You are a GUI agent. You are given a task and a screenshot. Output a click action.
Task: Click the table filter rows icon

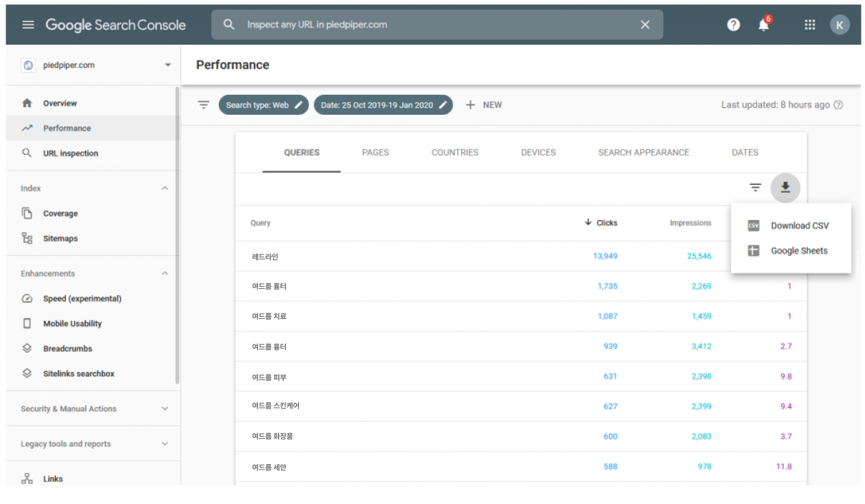tap(756, 188)
